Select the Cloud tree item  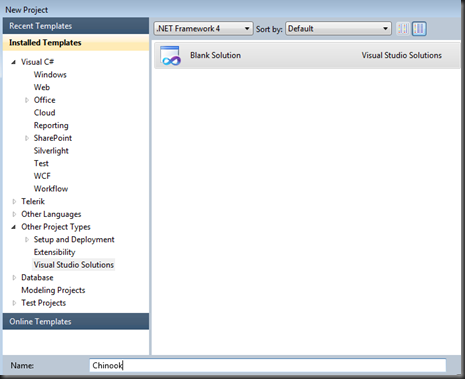coord(44,113)
